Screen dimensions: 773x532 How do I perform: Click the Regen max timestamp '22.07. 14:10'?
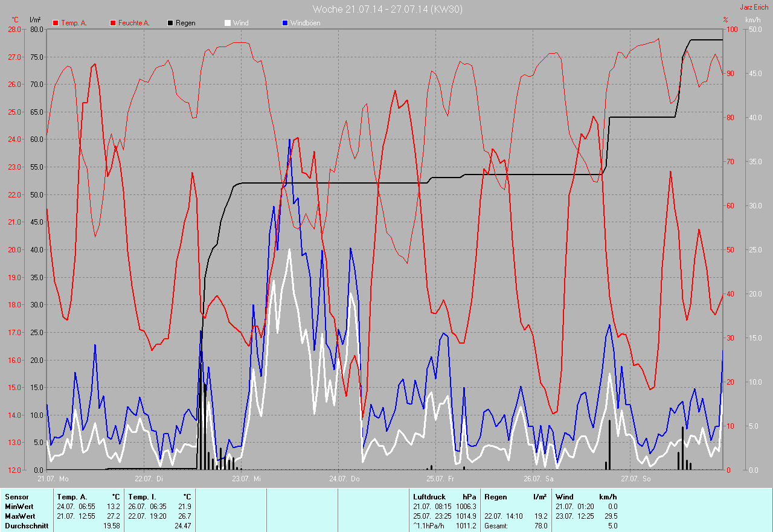coord(503,516)
